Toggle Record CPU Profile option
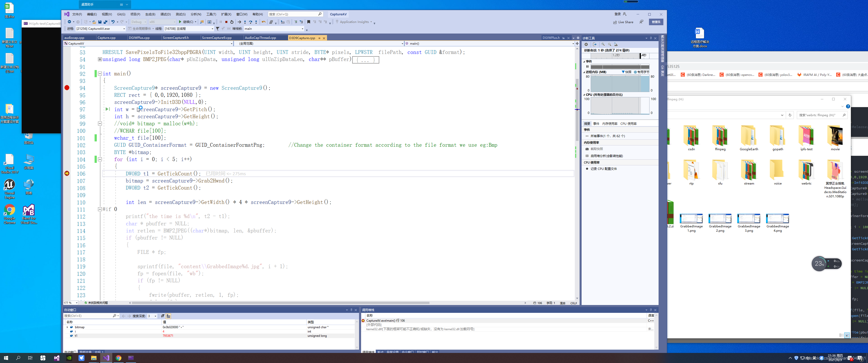This screenshot has height=363, width=868. pyautogui.click(x=602, y=169)
